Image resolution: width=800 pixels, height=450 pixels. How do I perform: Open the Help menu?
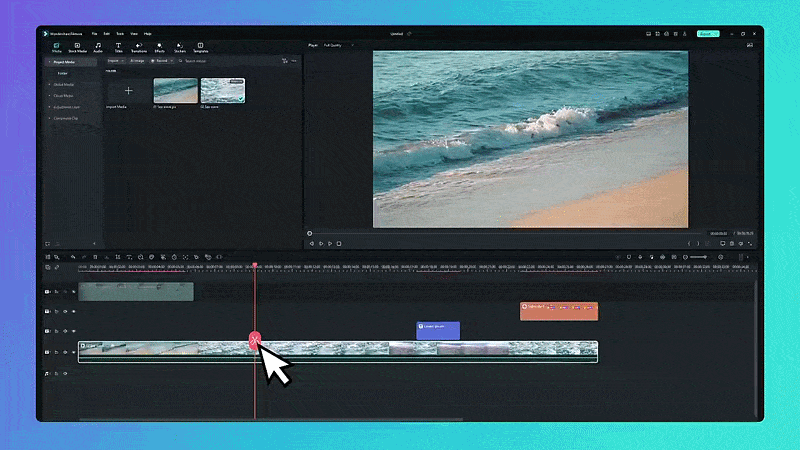pyautogui.click(x=147, y=34)
